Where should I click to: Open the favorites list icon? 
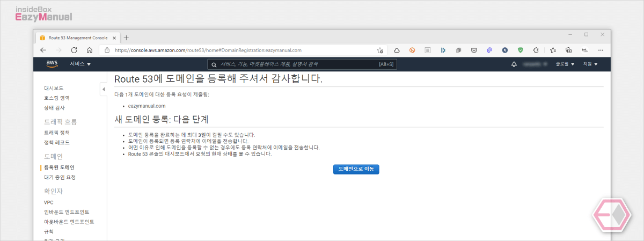click(553, 50)
